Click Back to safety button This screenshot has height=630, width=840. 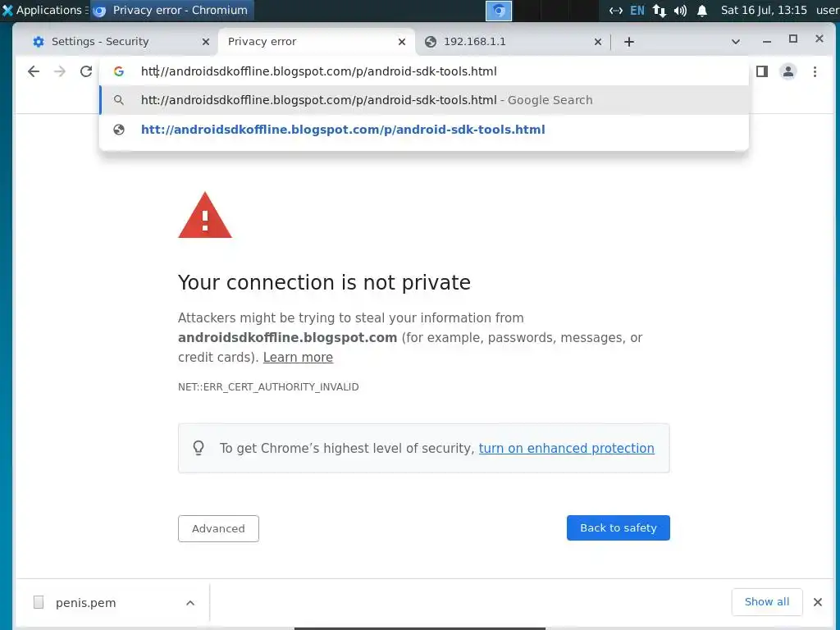[619, 527]
